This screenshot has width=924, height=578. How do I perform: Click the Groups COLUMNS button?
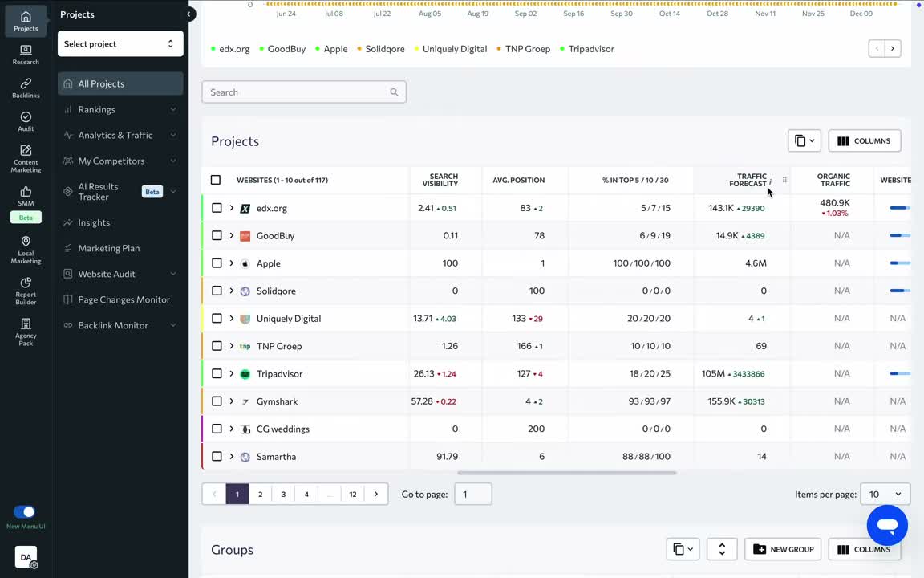click(x=865, y=549)
